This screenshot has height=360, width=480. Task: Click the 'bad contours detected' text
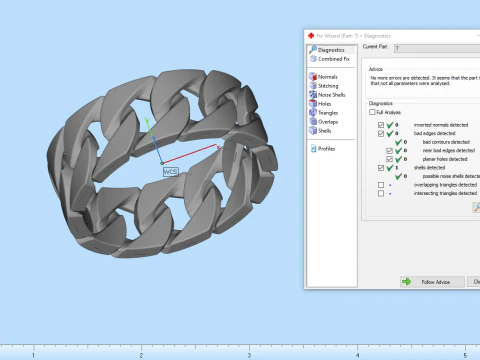446,142
